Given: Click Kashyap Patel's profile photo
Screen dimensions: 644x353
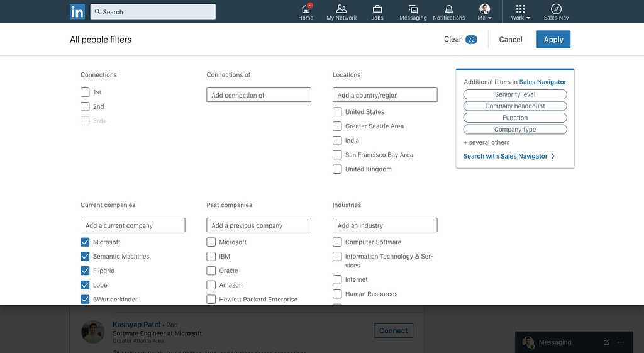Looking at the screenshot, I should 93,332.
